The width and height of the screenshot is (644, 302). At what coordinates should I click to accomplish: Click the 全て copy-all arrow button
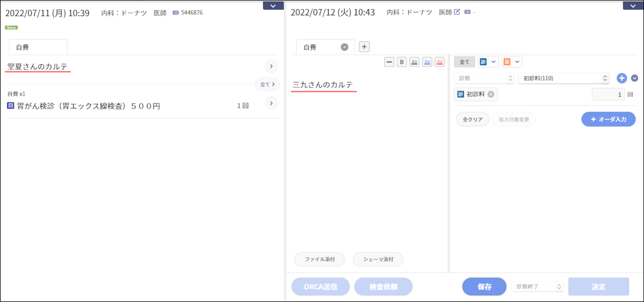click(267, 84)
